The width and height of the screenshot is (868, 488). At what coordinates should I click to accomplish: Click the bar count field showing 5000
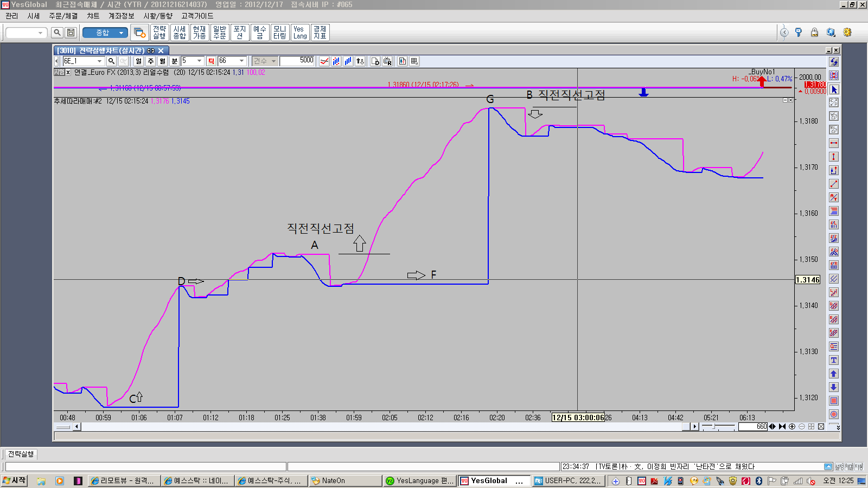tap(297, 61)
